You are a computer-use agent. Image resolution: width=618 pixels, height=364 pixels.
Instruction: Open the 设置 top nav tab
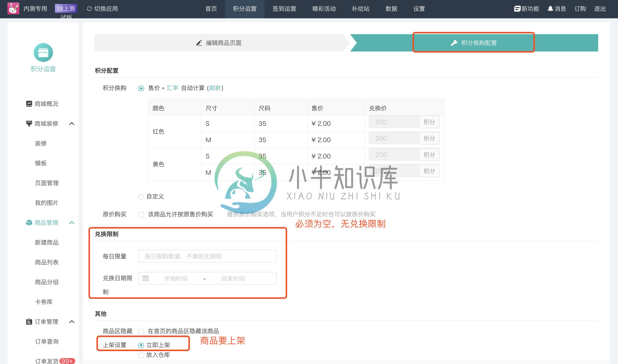[x=419, y=9]
